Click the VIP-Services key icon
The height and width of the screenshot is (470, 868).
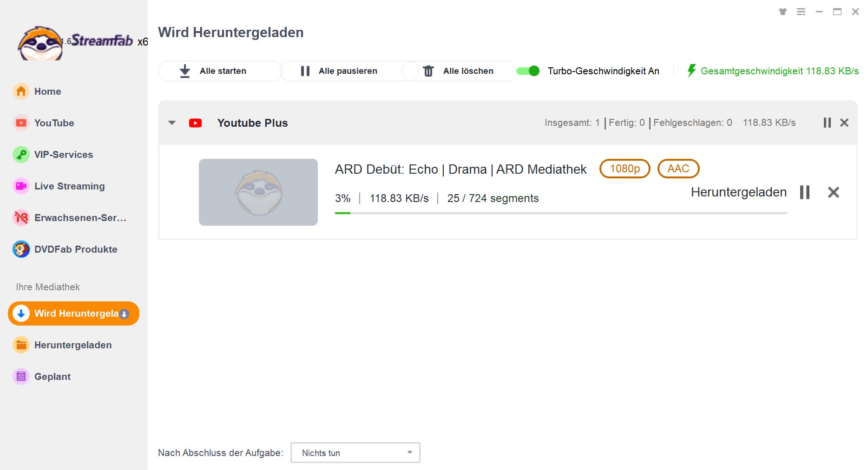[21, 155]
